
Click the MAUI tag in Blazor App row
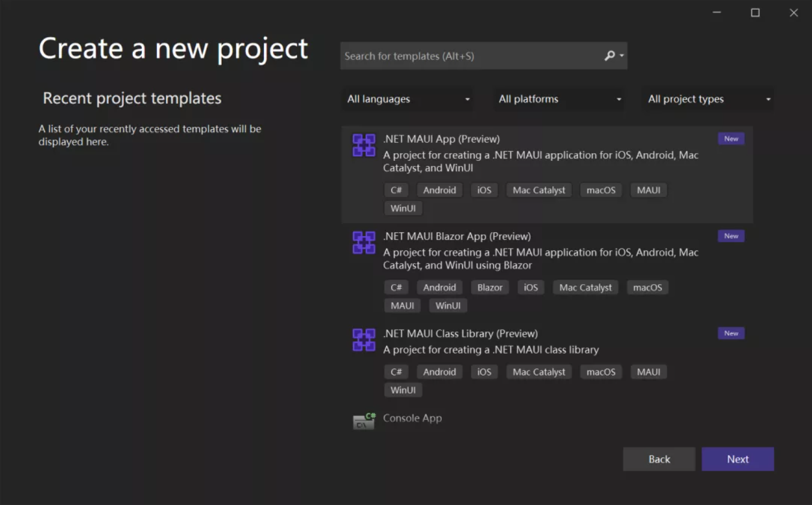click(x=402, y=306)
